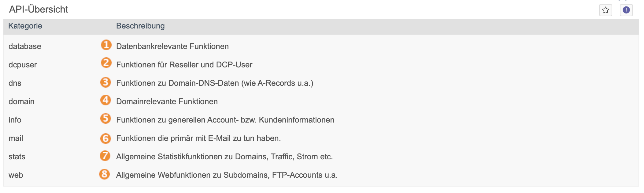Open the domain category

point(21,101)
